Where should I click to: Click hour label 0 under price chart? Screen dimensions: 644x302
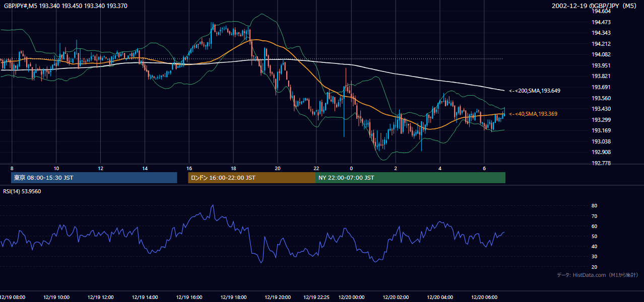point(351,168)
